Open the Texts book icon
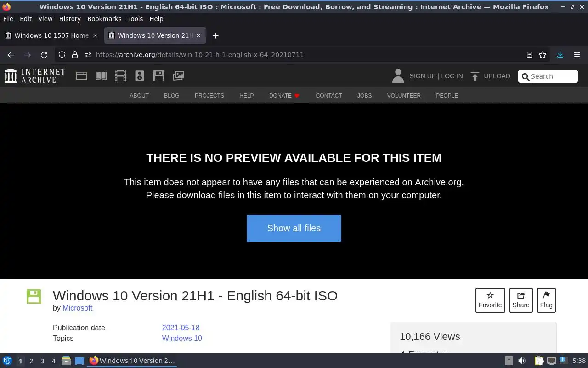The height and width of the screenshot is (368, 588). [101, 76]
